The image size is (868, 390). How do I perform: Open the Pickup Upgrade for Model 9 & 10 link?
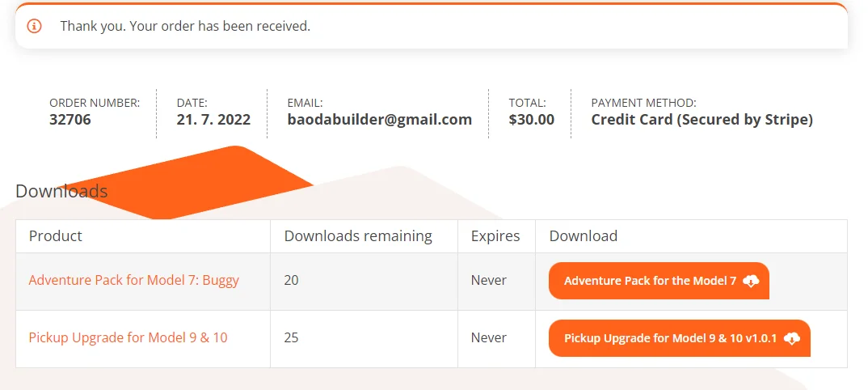[128, 337]
